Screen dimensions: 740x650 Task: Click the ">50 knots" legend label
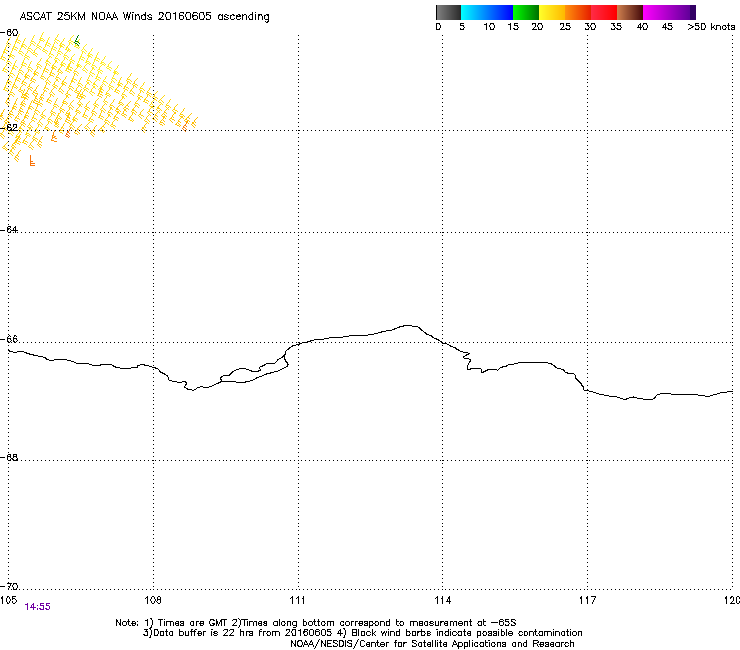711,27
